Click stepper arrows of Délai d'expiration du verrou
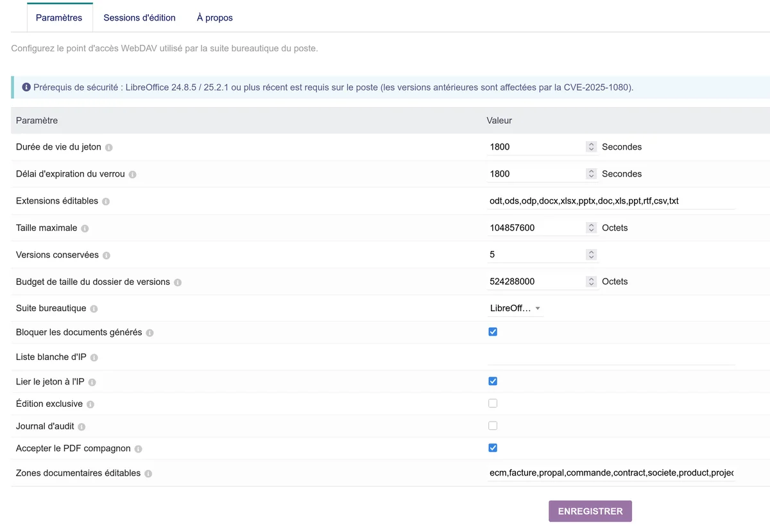This screenshot has width=770, height=532. coord(591,174)
